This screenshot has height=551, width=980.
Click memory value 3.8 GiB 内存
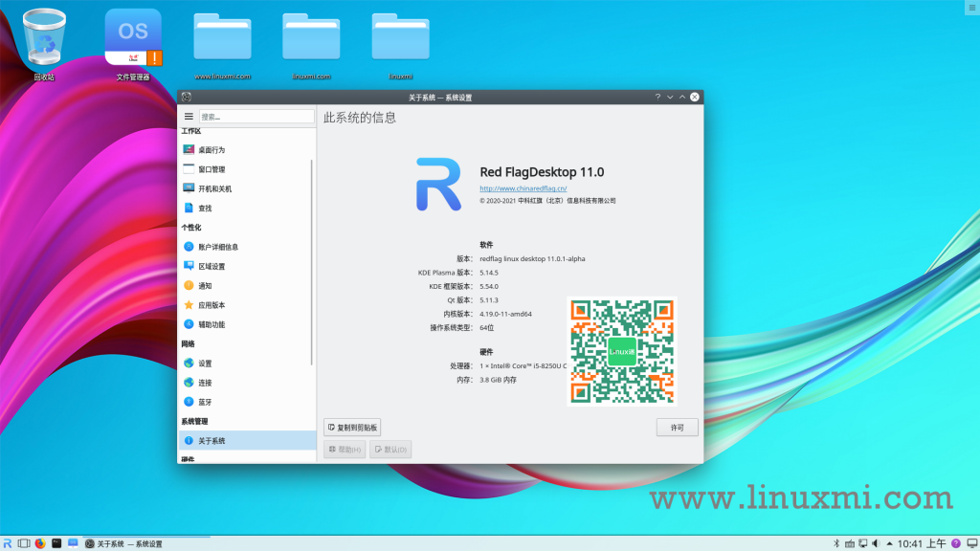click(x=498, y=379)
